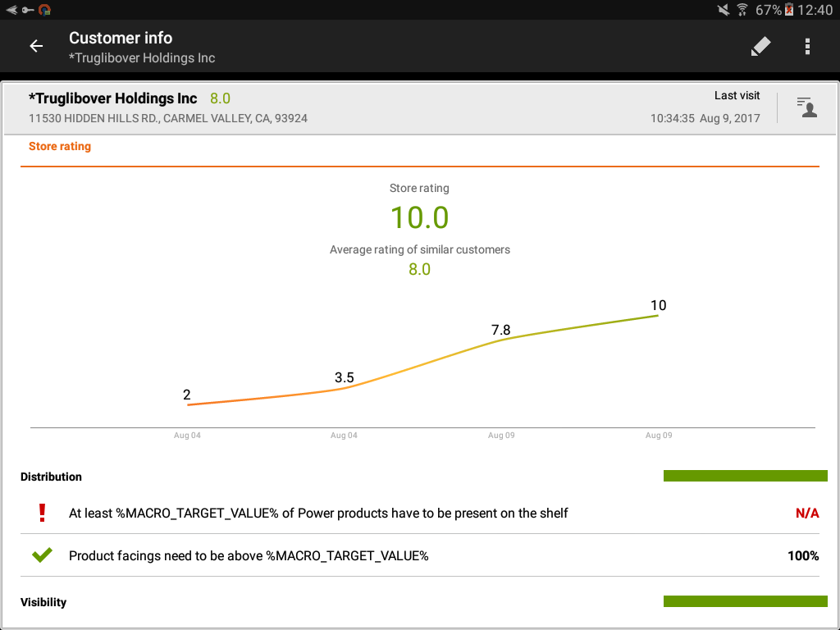Tap the 8.0 rating beside customer name

pyautogui.click(x=220, y=98)
